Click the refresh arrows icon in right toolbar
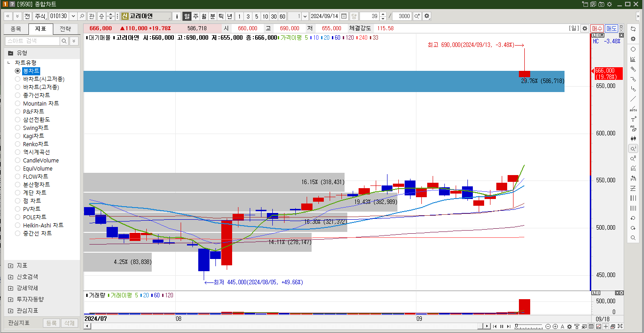 point(633,29)
